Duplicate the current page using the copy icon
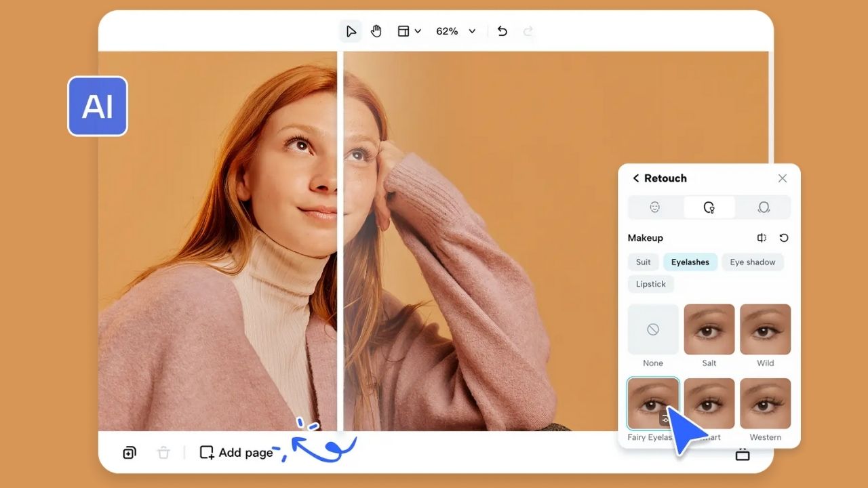Image resolution: width=868 pixels, height=488 pixels. (130, 452)
